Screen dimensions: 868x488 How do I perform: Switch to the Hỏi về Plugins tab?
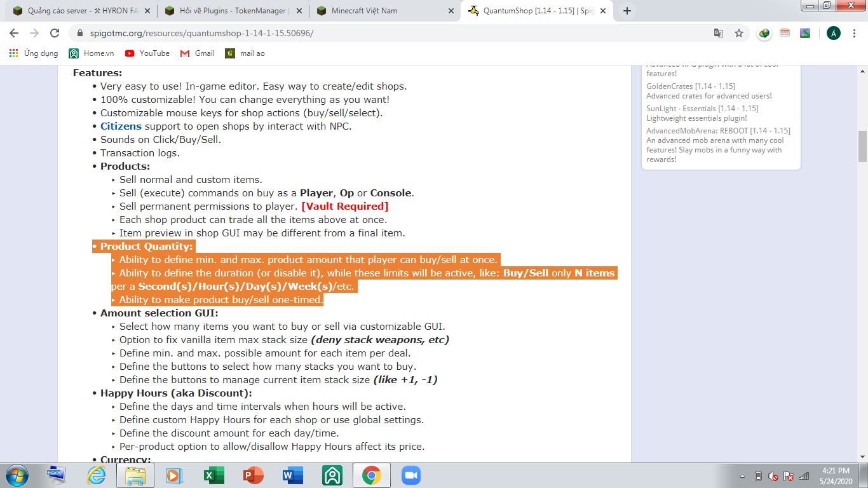pyautogui.click(x=233, y=11)
